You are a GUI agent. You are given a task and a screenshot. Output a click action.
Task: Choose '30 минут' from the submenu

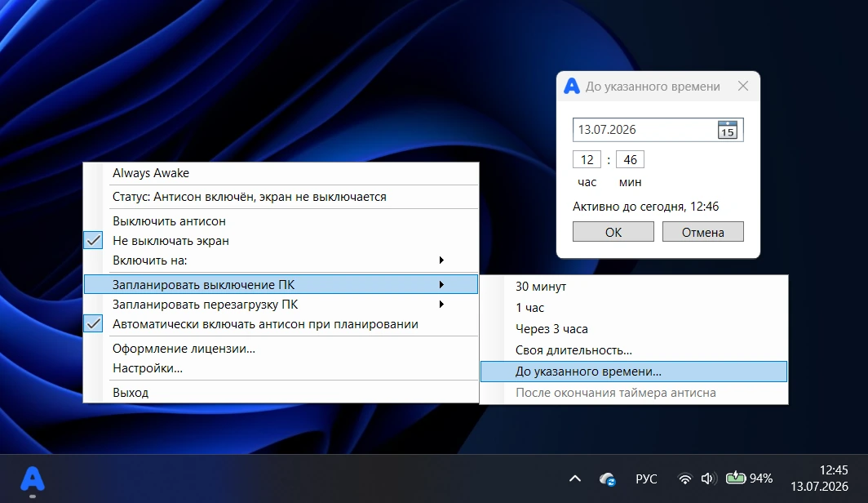(x=634, y=287)
